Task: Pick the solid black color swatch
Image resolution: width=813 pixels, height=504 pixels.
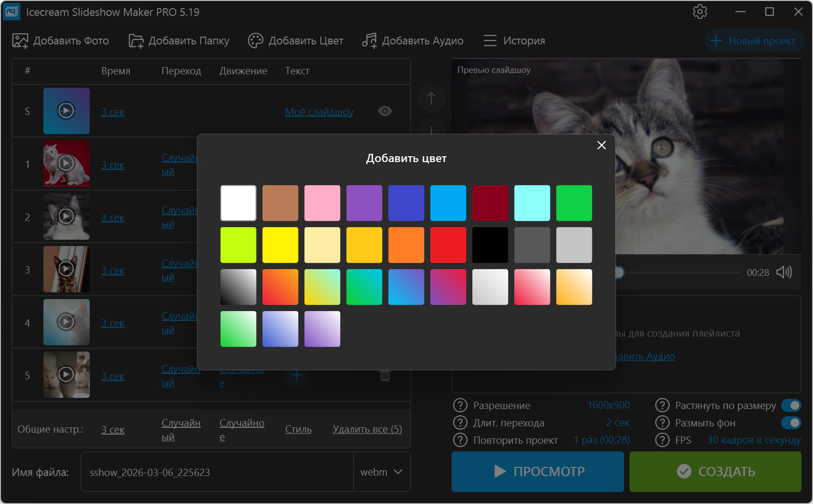Action: click(x=490, y=245)
